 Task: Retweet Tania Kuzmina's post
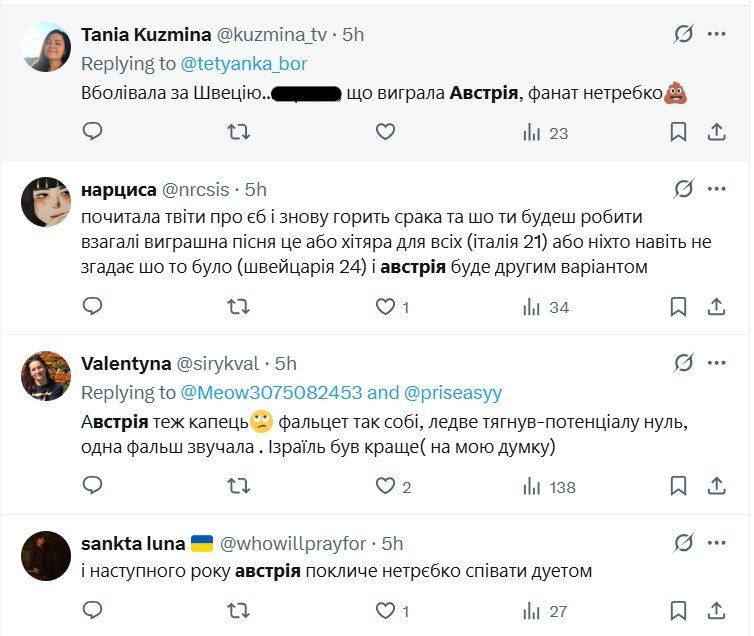pos(239,132)
